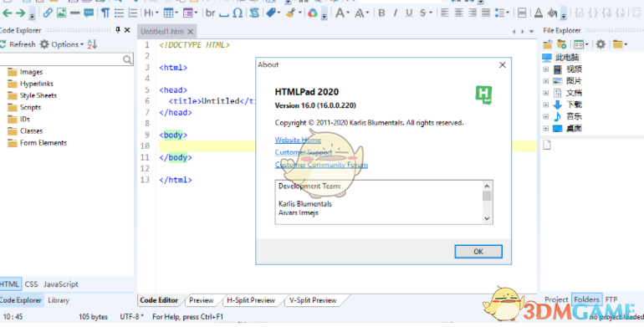
Task: Toggle underline formatting
Action: pos(409,13)
